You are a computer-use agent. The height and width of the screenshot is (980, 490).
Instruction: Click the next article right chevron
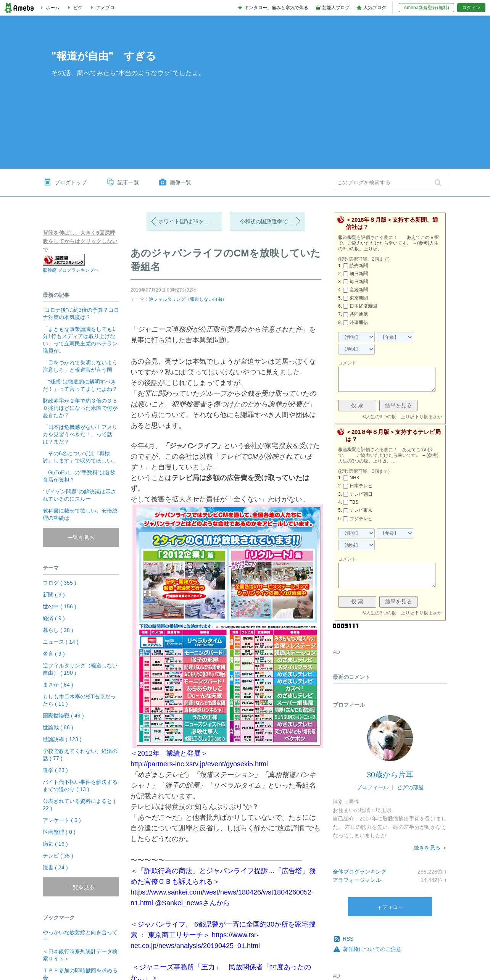(x=298, y=221)
